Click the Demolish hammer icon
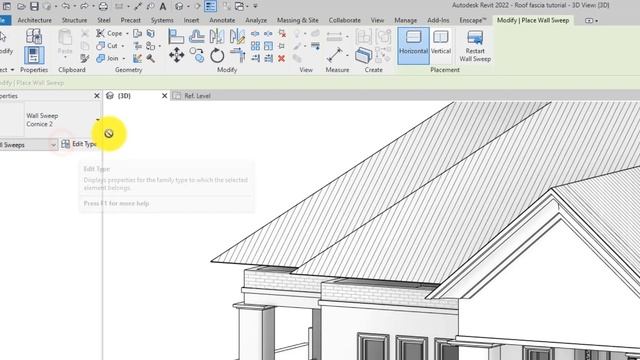This screenshot has height=360, width=640. point(151,58)
